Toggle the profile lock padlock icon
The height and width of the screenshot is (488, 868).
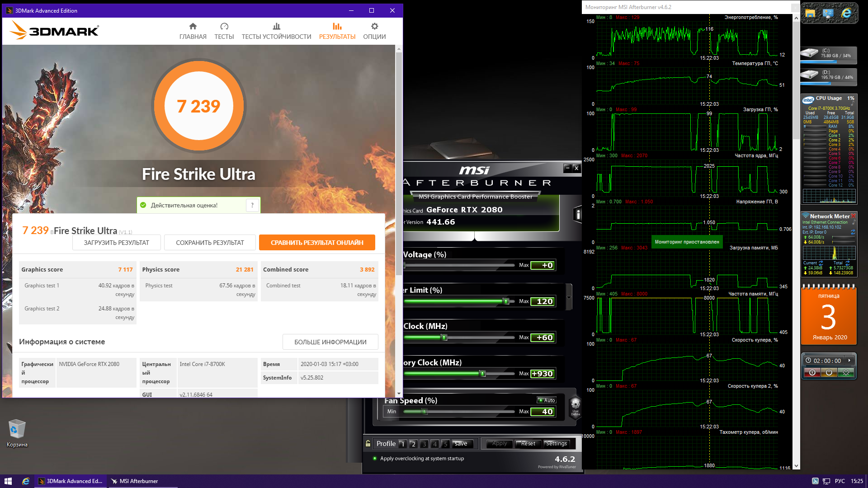pos(368,444)
